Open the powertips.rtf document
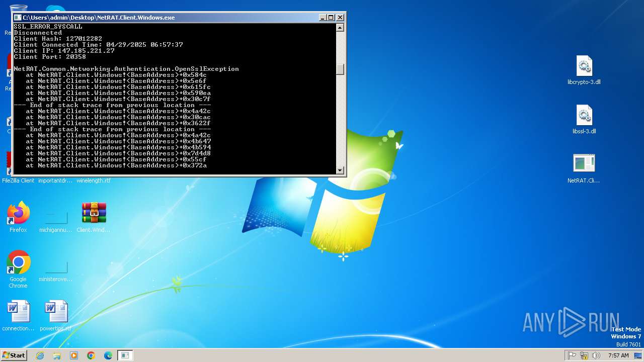Screen dimensions: 644x362 pos(56,316)
